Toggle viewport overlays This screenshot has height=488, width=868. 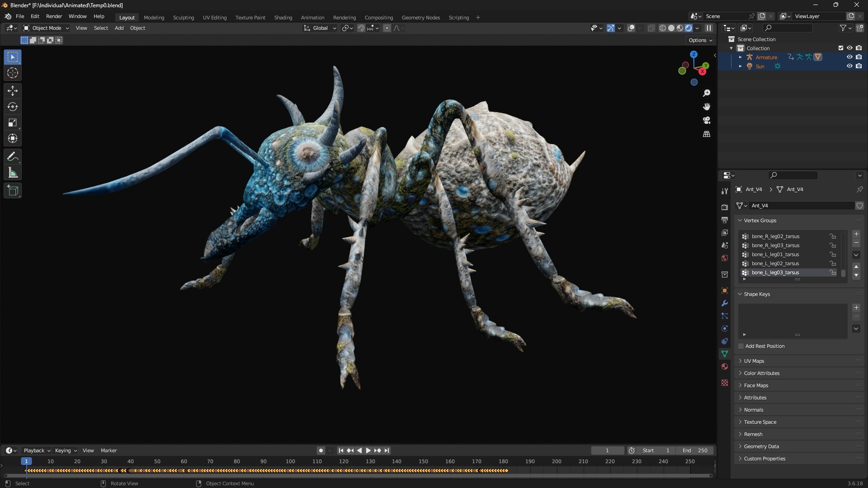(x=631, y=28)
